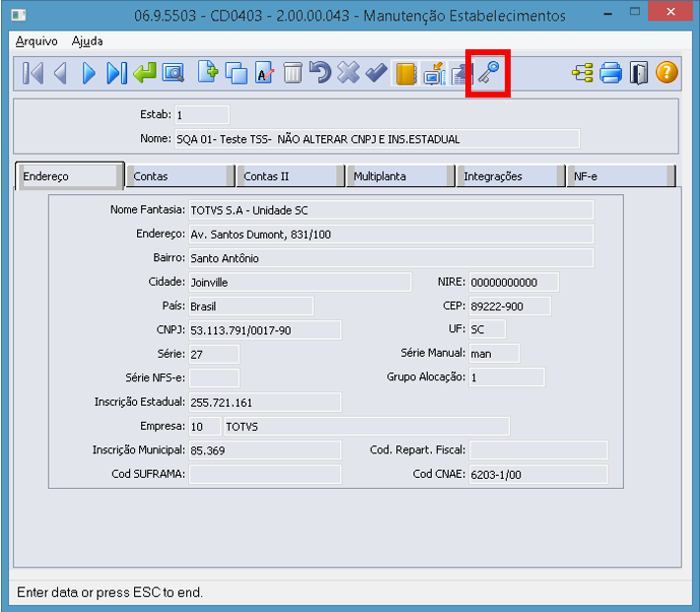
Task: Click the Cod CNAE field
Action: [x=538, y=474]
